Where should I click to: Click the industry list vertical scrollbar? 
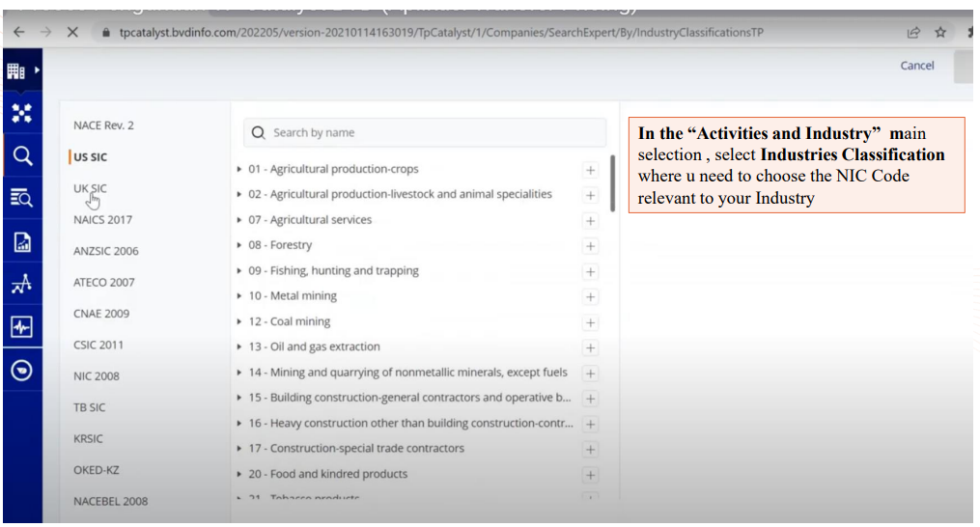(x=612, y=183)
